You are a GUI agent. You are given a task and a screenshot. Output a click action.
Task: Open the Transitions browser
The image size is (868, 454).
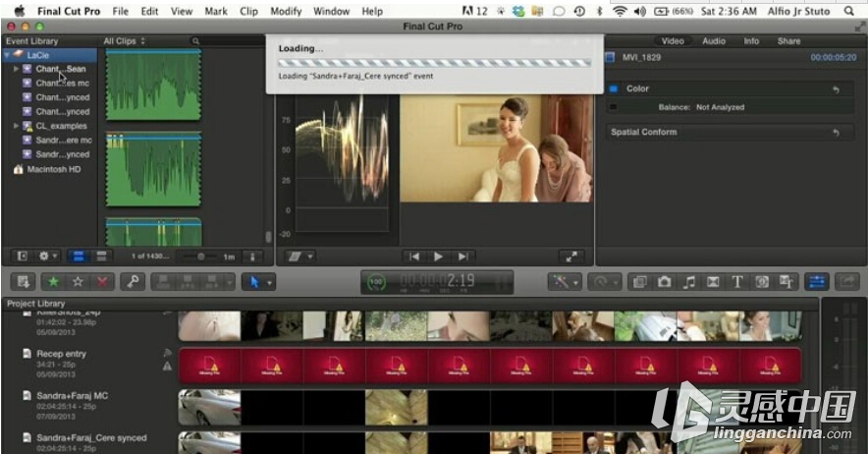[x=713, y=282]
